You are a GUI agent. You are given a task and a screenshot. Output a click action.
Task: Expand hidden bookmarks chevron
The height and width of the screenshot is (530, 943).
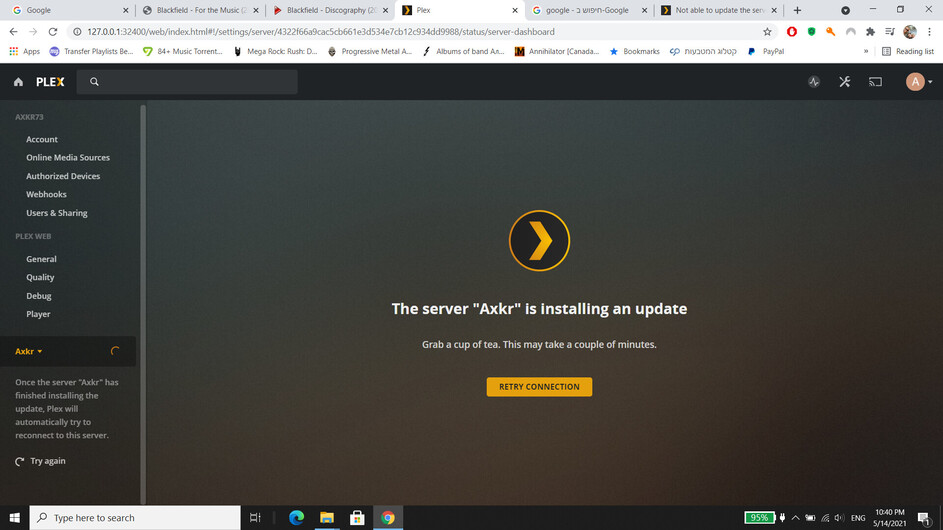[x=865, y=52]
